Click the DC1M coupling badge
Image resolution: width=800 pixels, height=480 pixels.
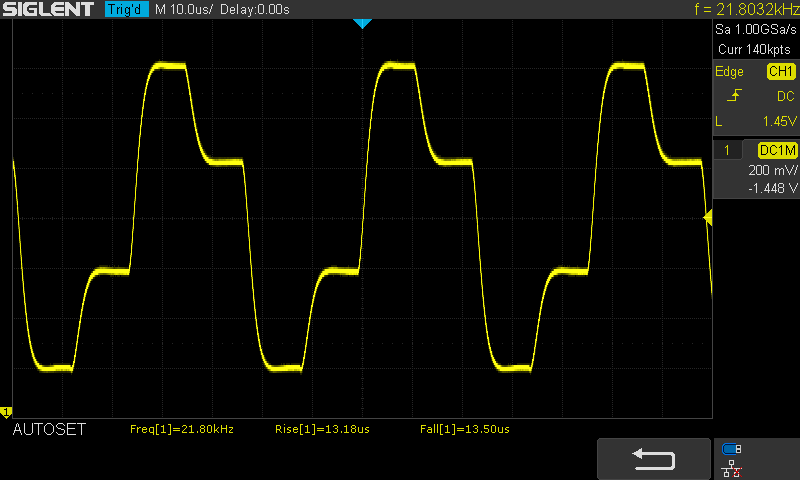pos(777,150)
